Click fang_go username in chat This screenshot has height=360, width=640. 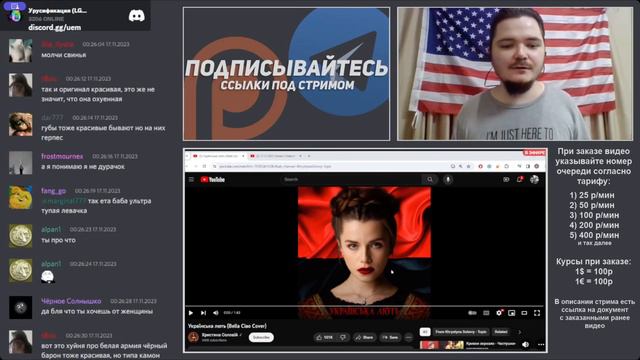tap(53, 191)
